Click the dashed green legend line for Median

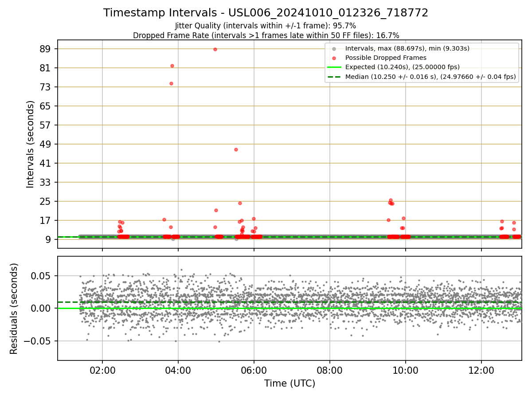[334, 77]
